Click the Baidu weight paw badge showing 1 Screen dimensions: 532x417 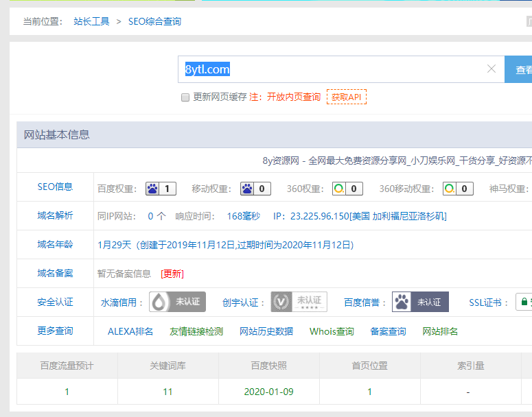click(161, 189)
